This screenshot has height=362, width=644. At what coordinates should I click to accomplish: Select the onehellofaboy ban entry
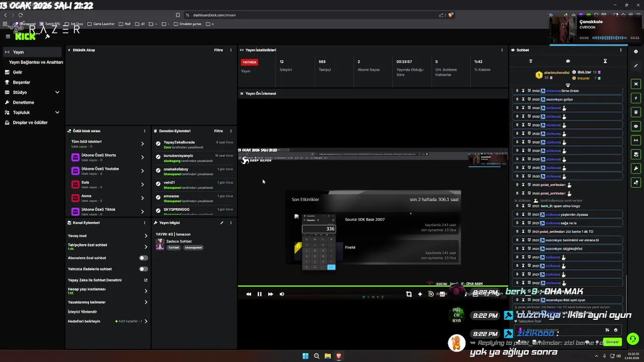pyautogui.click(x=194, y=171)
